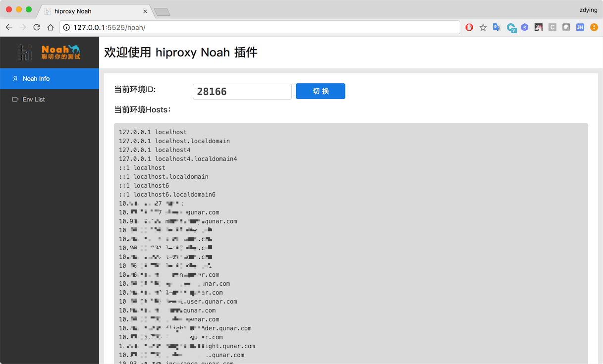The image size is (603, 364).
Task: Open the gray C extension icon
Action: tap(552, 27)
